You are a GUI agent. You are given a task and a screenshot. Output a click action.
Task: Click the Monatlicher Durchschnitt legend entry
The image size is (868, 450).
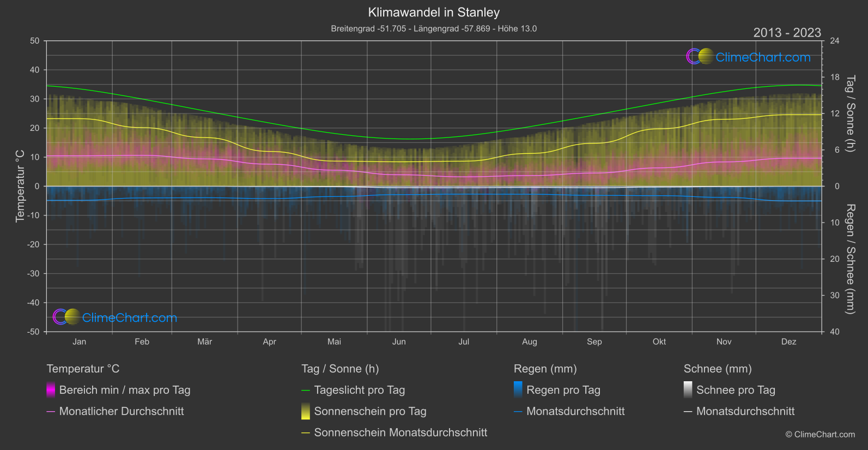(x=116, y=411)
